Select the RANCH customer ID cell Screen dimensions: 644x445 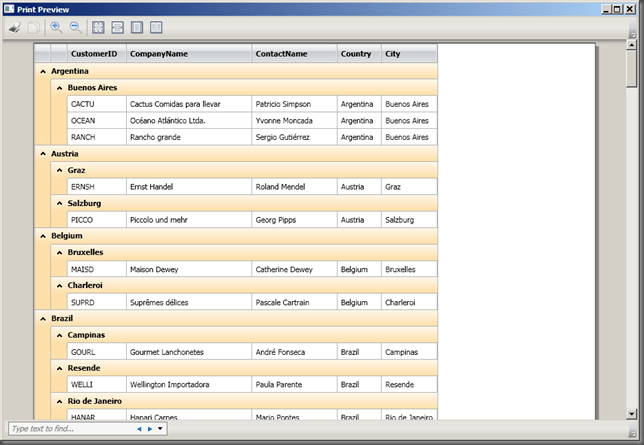pyautogui.click(x=97, y=137)
